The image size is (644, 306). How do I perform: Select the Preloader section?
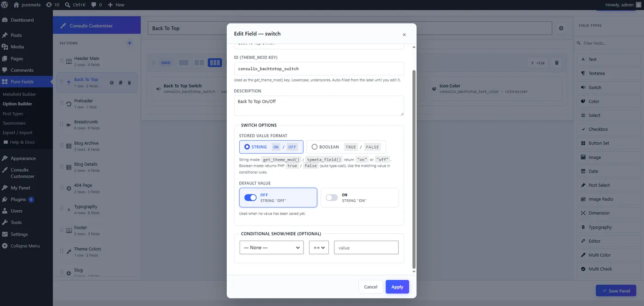point(97,104)
